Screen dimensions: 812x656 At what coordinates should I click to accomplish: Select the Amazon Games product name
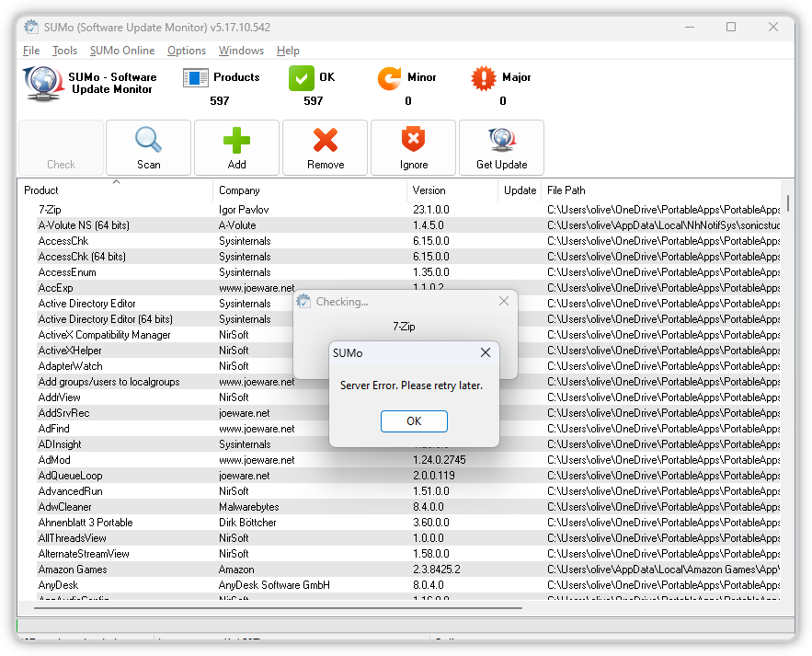(x=73, y=570)
